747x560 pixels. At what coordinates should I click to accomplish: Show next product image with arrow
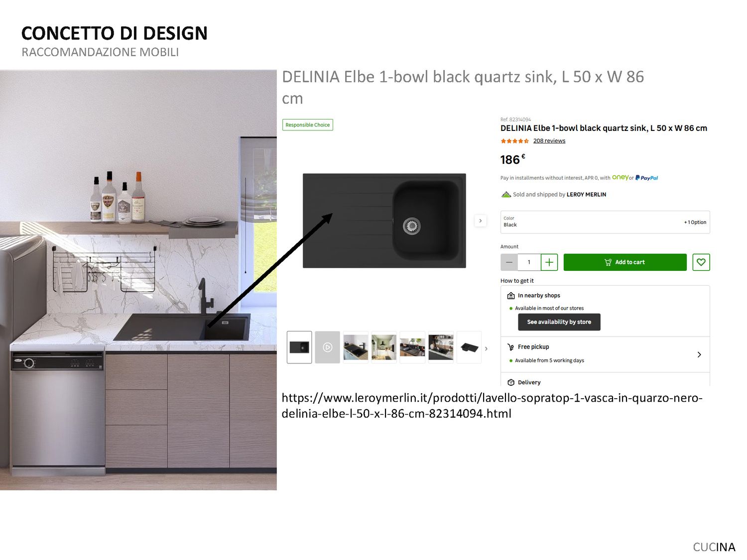click(480, 221)
